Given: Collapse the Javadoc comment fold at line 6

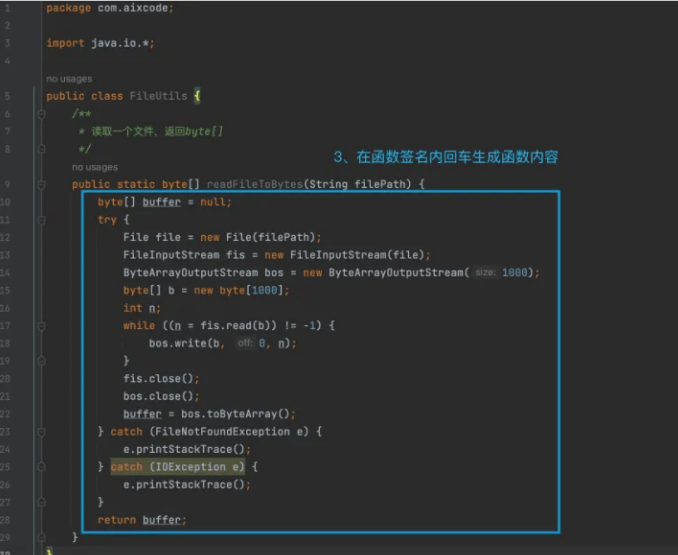Looking at the screenshot, I should pos(42,114).
